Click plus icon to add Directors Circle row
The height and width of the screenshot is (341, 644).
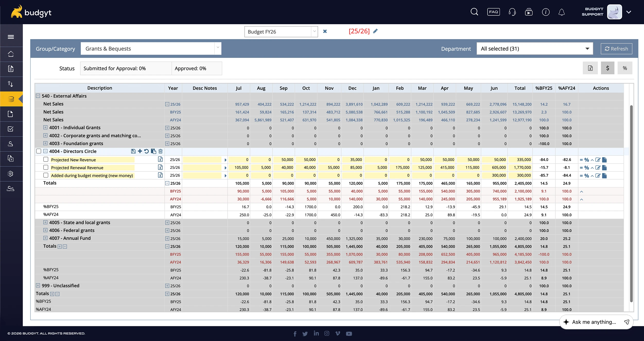[x=140, y=151]
